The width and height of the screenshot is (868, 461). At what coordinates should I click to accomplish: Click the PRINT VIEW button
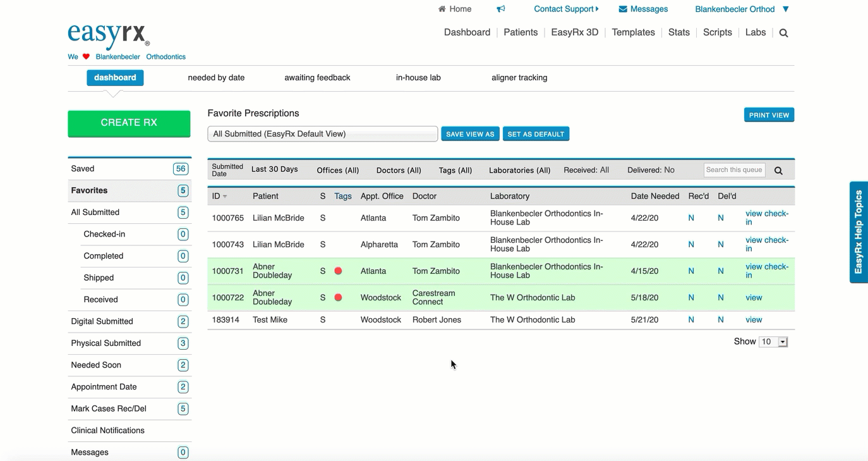point(769,115)
